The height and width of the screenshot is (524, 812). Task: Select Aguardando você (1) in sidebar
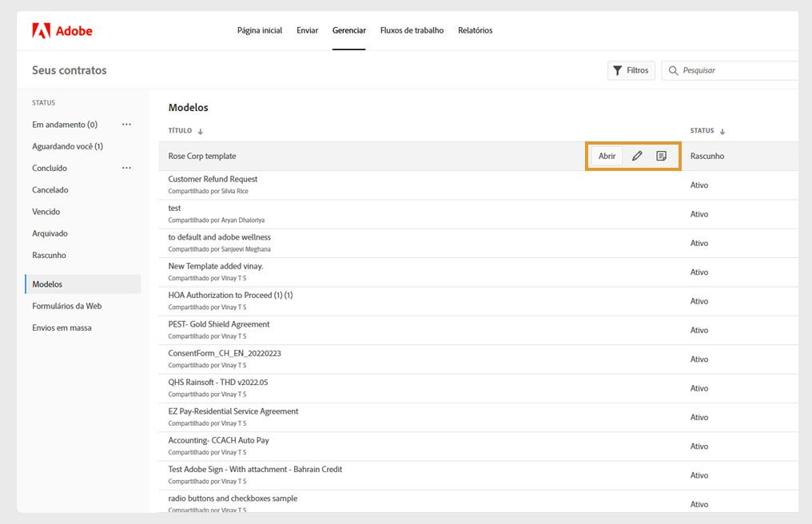(x=67, y=146)
